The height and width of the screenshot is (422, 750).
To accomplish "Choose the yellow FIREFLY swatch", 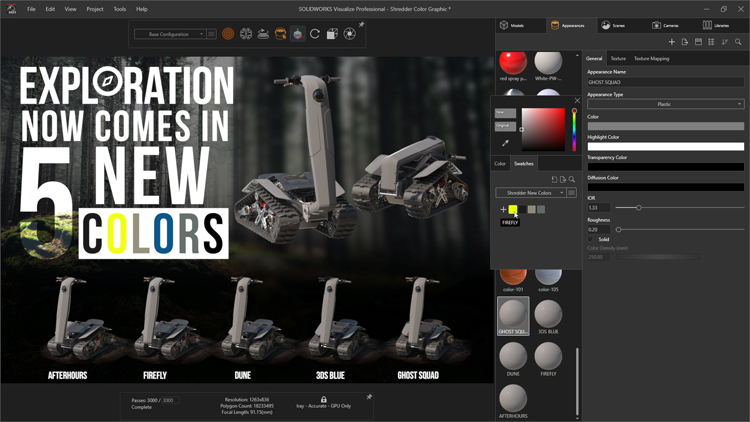I will (513, 209).
